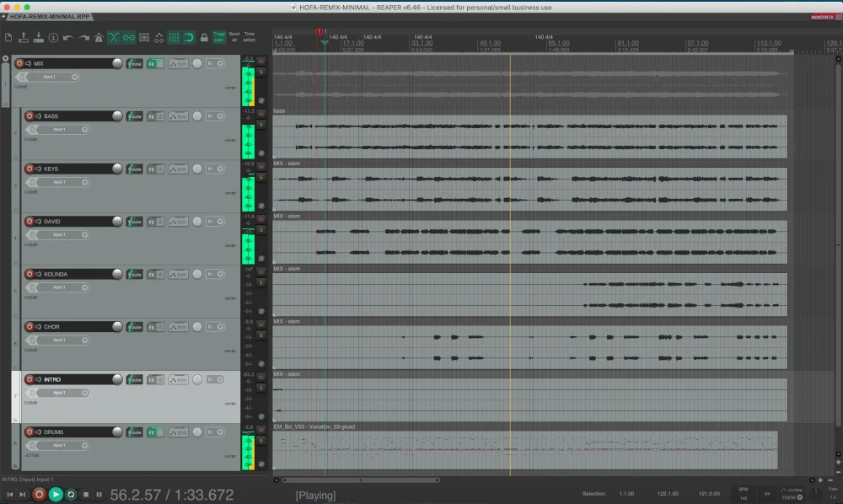Toggle auto-crossfade icon in toolbar
This screenshot has width=843, height=504.
tap(114, 38)
